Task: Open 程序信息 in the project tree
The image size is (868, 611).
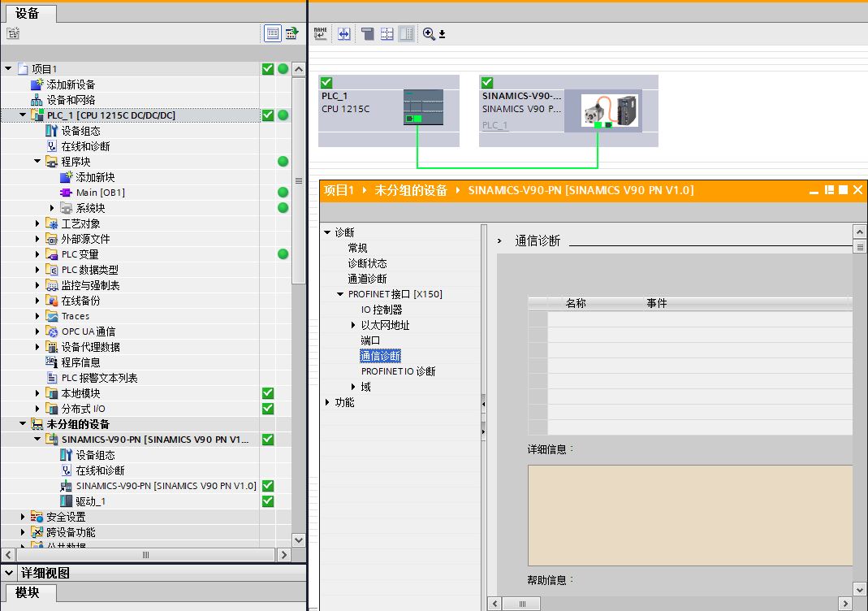Action: pyautogui.click(x=81, y=362)
